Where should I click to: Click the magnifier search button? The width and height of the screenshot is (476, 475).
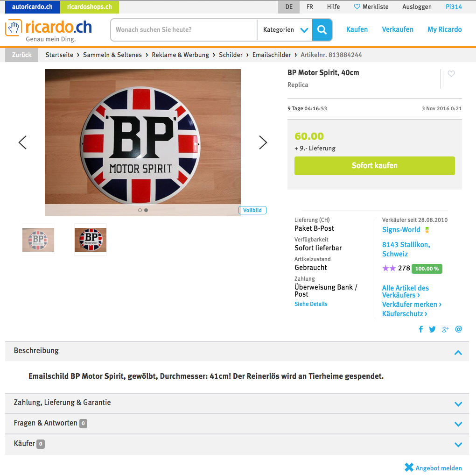click(x=322, y=30)
